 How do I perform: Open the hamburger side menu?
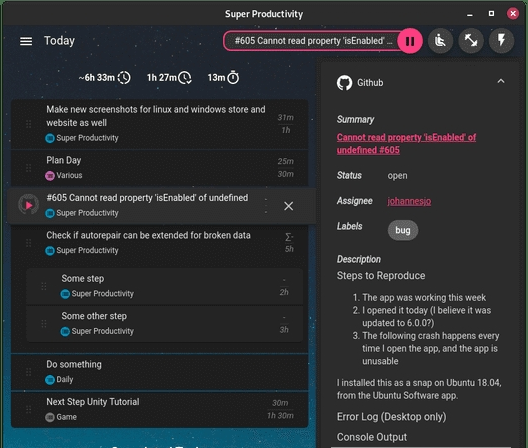tap(26, 41)
